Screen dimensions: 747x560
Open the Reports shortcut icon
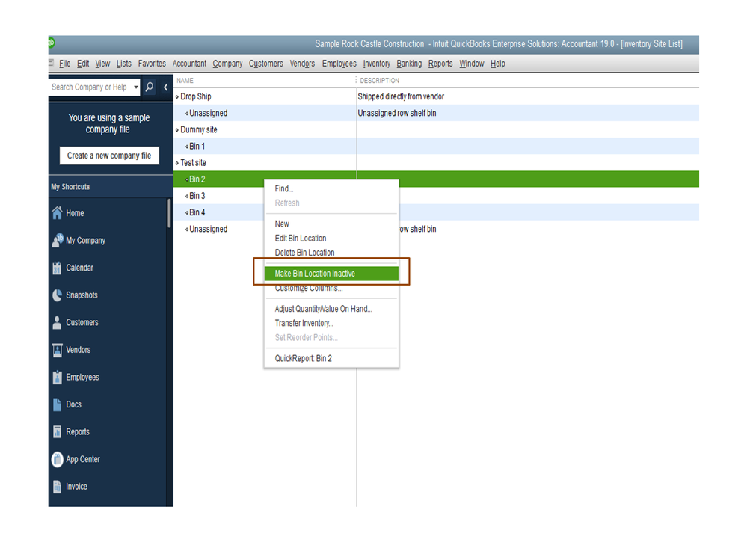(57, 432)
